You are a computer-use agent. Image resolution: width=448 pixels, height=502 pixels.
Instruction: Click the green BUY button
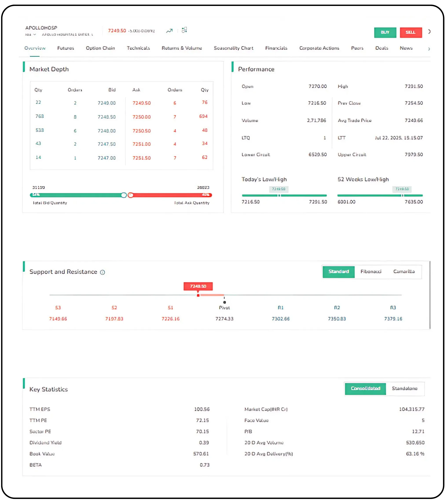pos(385,32)
